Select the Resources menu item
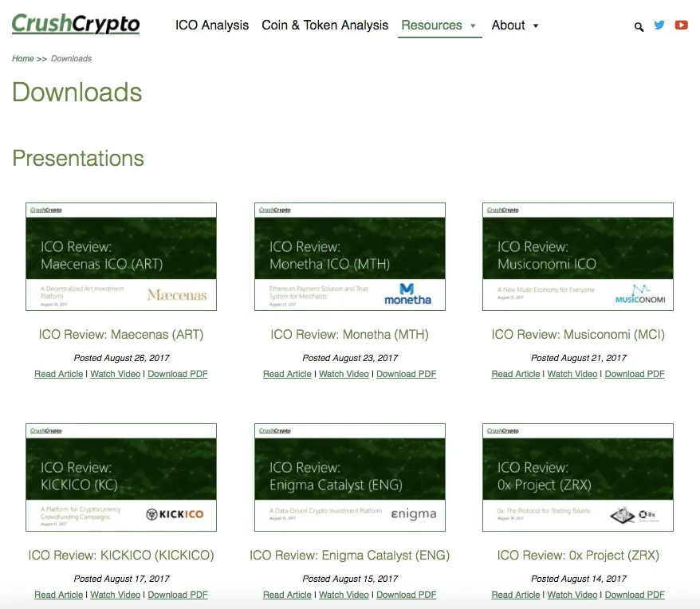This screenshot has width=700, height=609. coord(431,25)
